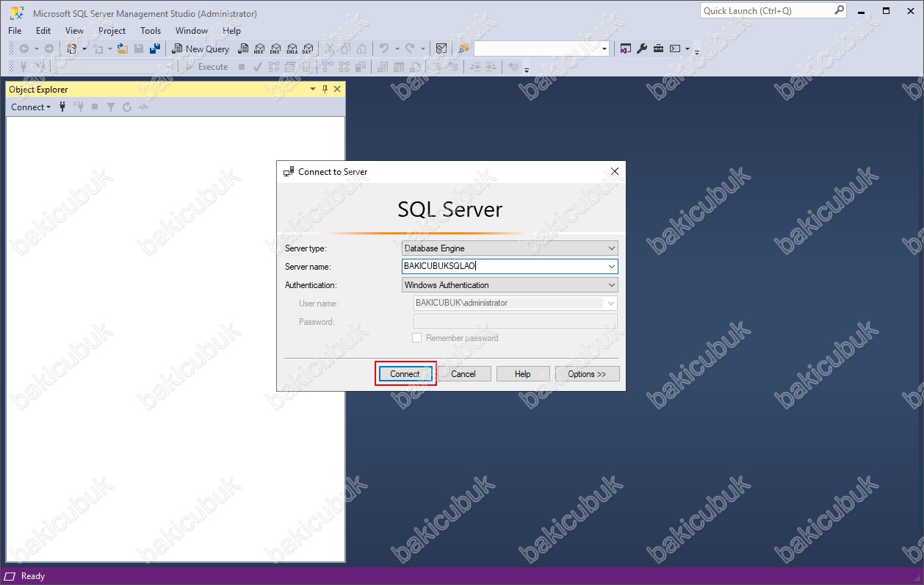The image size is (924, 585).
Task: Open the View menu
Action: pos(74,31)
